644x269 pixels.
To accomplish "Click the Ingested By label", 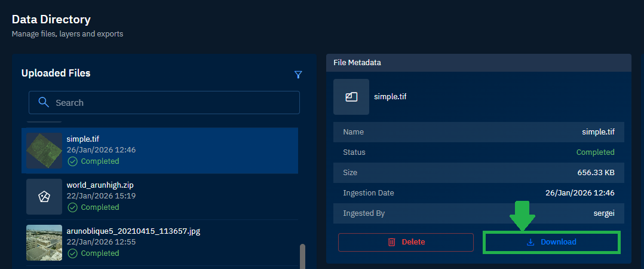I will click(364, 213).
